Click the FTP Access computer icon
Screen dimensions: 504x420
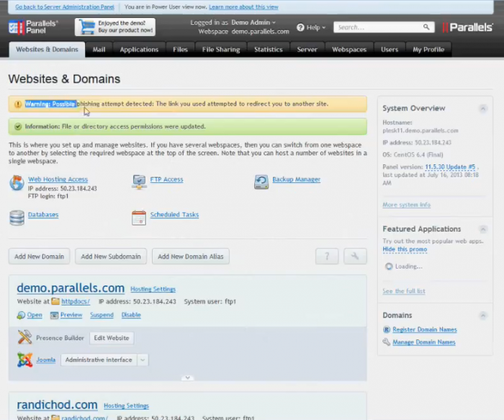pyautogui.click(x=139, y=182)
